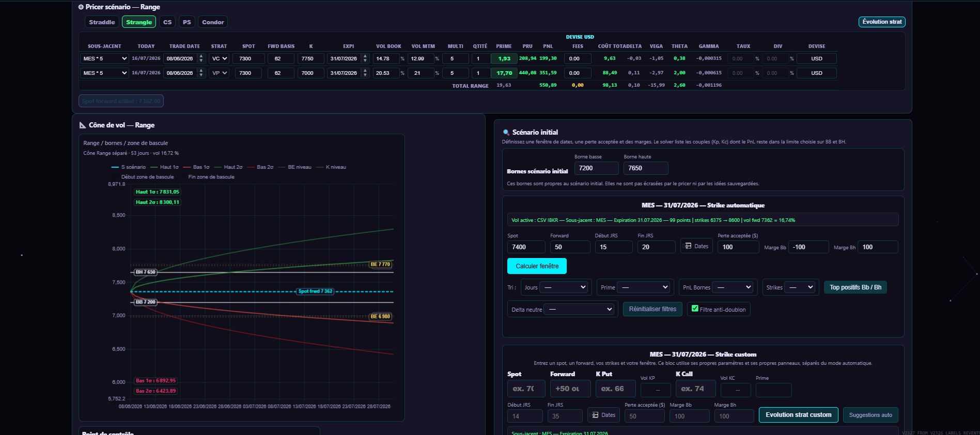The height and width of the screenshot is (435, 980).
Task: Click the BE 6 980 chart label
Action: (x=380, y=317)
